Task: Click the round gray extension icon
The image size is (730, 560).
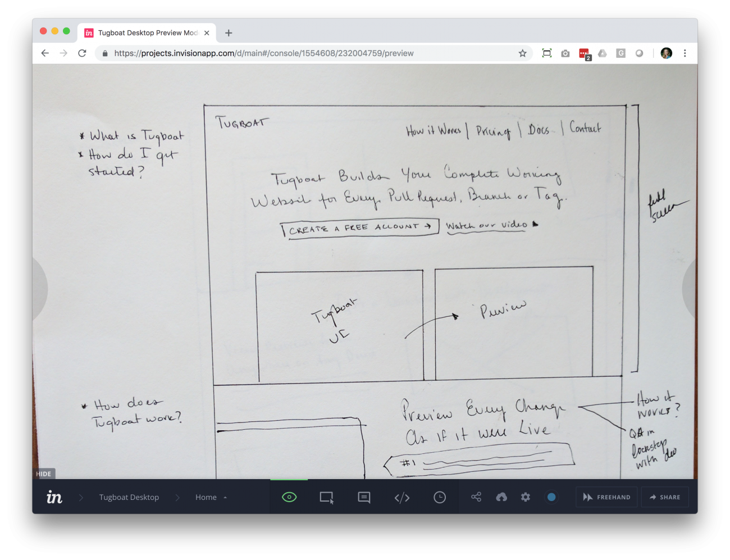Action: pos(639,53)
